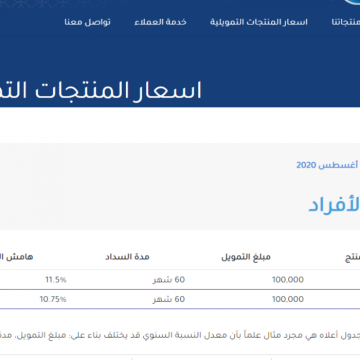Click 100,000 in the 10.75% row
Viewport: 360px width, 360px height.
[288, 299]
